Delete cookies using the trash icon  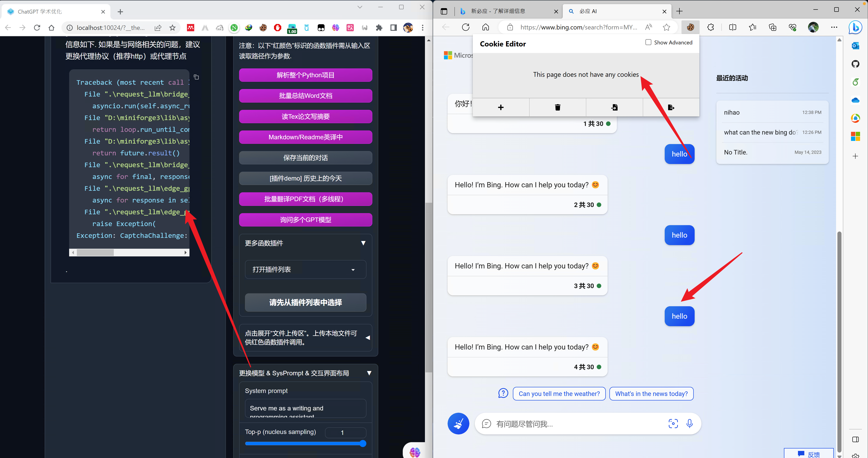pos(558,107)
